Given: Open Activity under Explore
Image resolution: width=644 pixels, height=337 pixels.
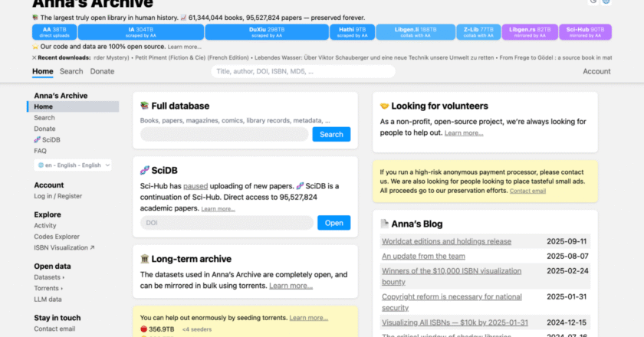Looking at the screenshot, I should pyautogui.click(x=45, y=226).
